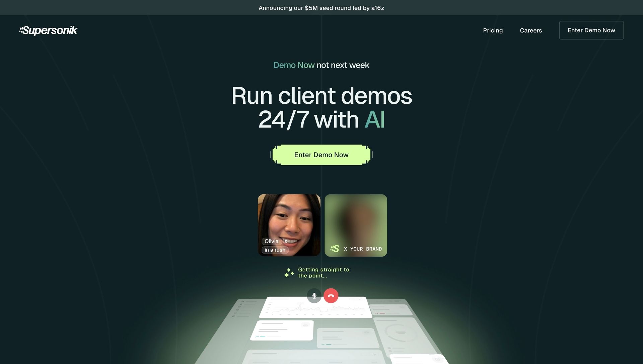Select the blurred Your Brand video tile

[x=356, y=221]
